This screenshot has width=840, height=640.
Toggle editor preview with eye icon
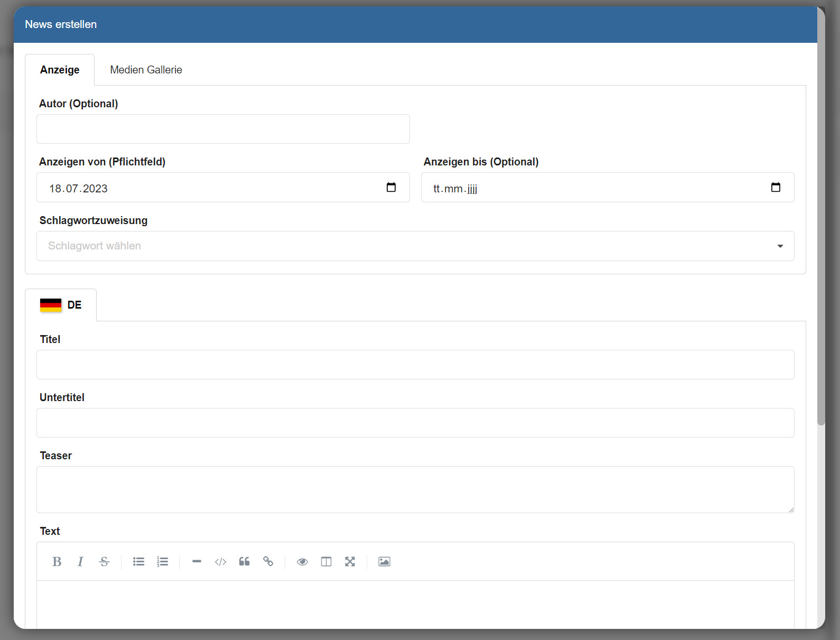(x=302, y=562)
